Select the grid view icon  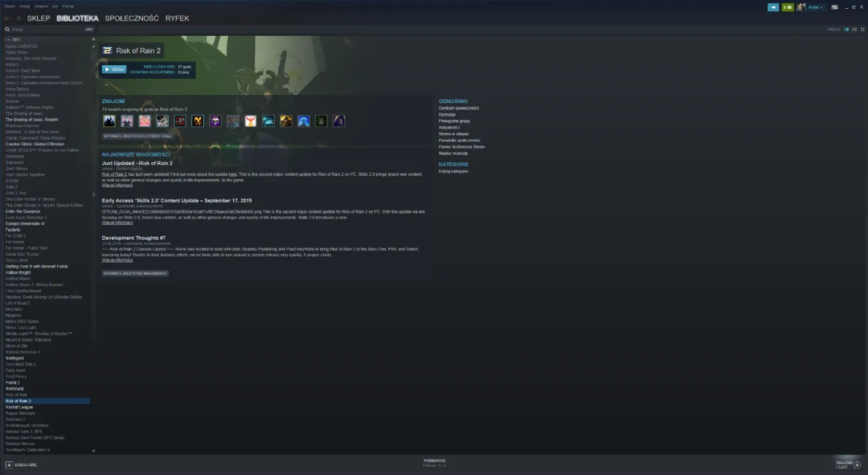point(862,30)
